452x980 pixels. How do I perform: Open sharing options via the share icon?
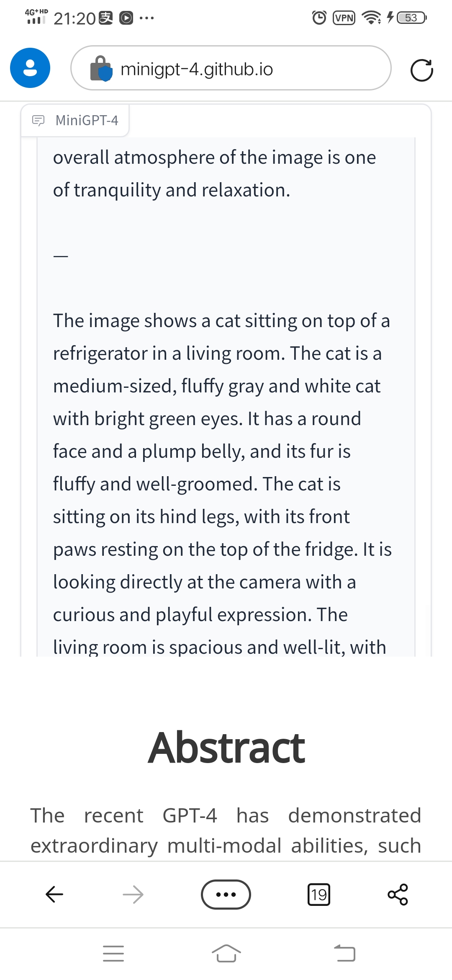[398, 895]
